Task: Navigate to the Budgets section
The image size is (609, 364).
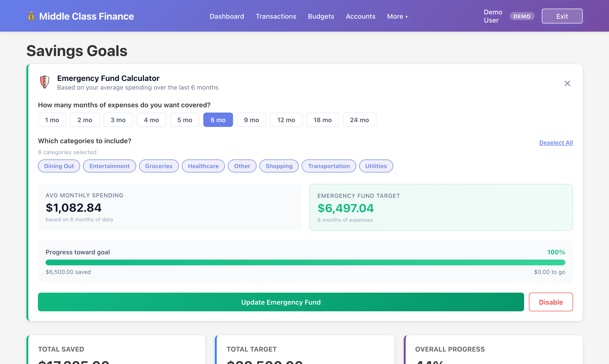Action: tap(321, 16)
